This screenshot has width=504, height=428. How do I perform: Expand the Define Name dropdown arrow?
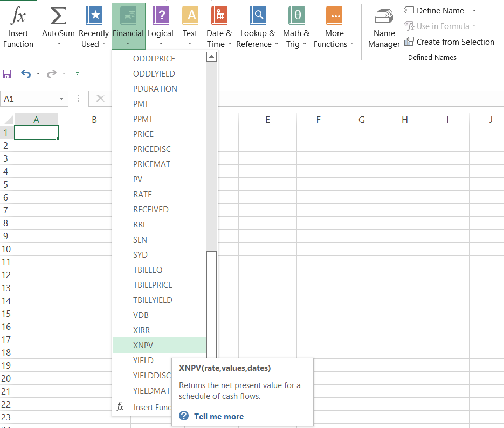pos(474,11)
